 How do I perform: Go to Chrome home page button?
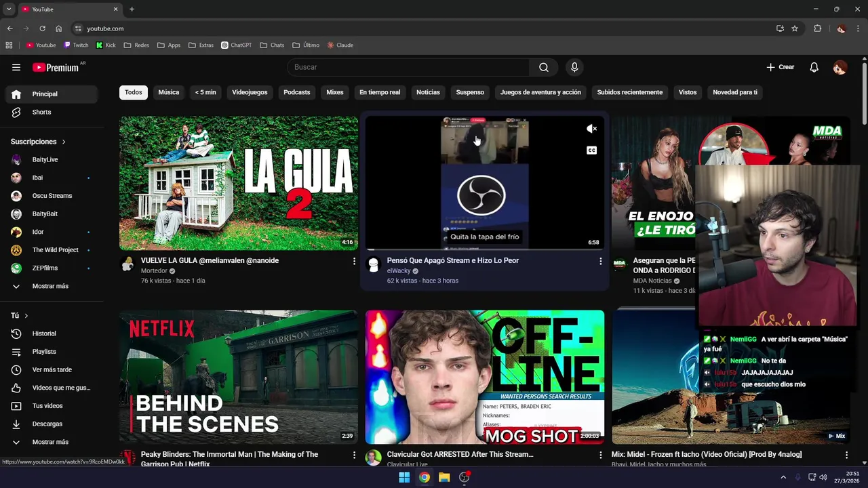(59, 28)
